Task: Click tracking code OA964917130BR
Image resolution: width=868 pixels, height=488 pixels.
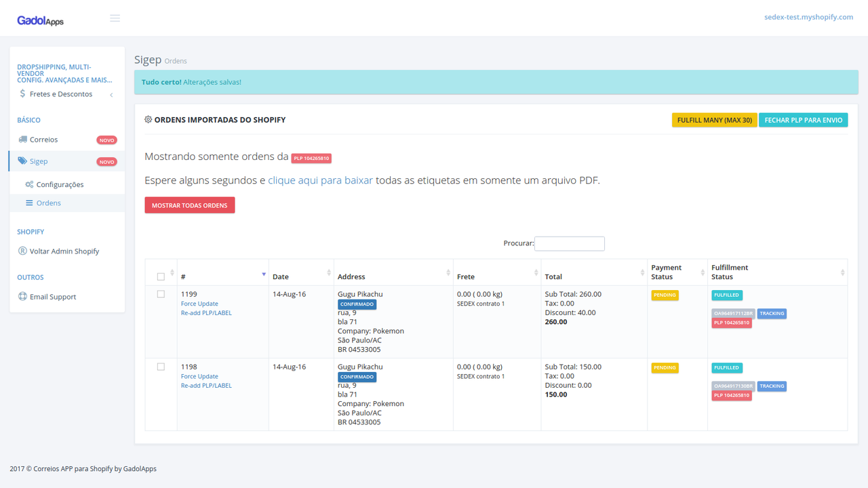Action: point(733,386)
